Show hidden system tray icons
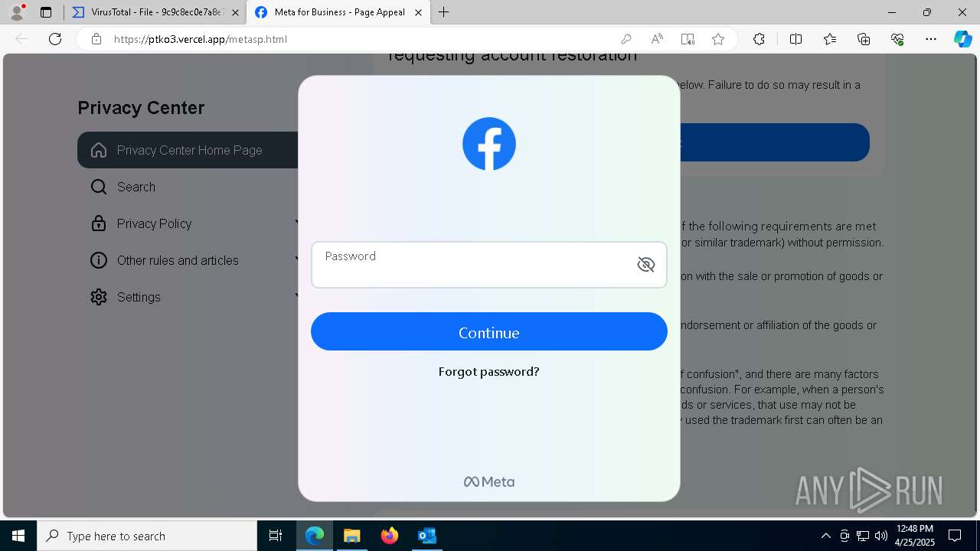Image resolution: width=980 pixels, height=551 pixels. (825, 536)
